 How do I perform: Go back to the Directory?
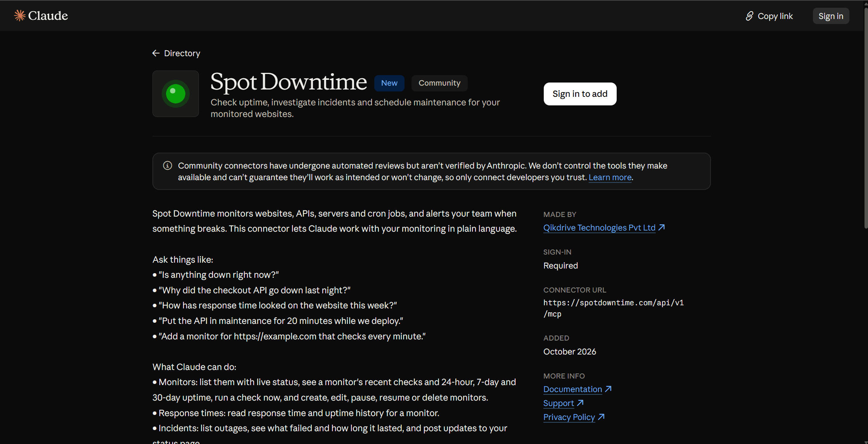[176, 53]
